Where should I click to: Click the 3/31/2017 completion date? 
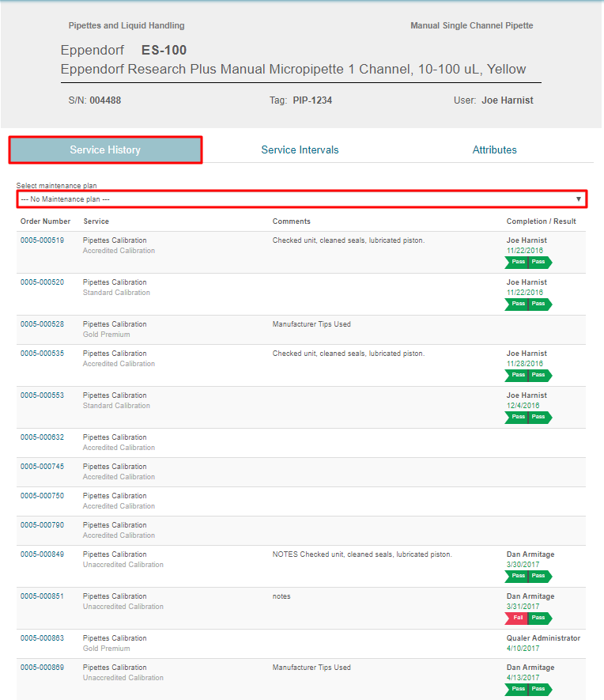point(523,606)
